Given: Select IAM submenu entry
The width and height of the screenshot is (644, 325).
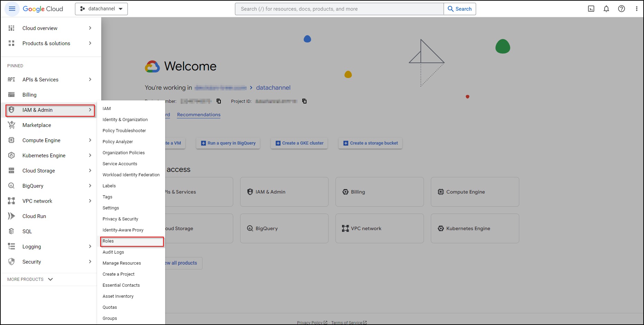Looking at the screenshot, I should pos(131,108).
